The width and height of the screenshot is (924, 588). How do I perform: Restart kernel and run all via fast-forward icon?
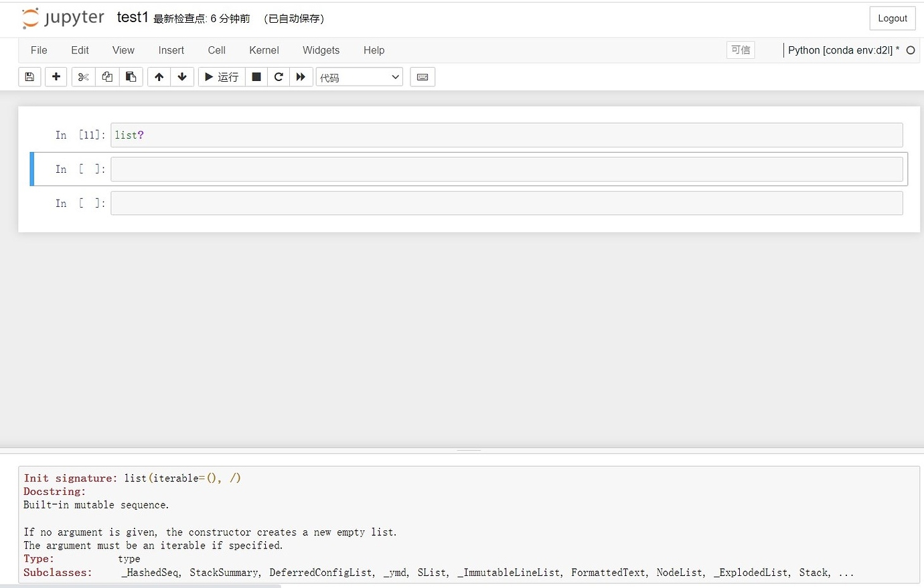pyautogui.click(x=301, y=76)
